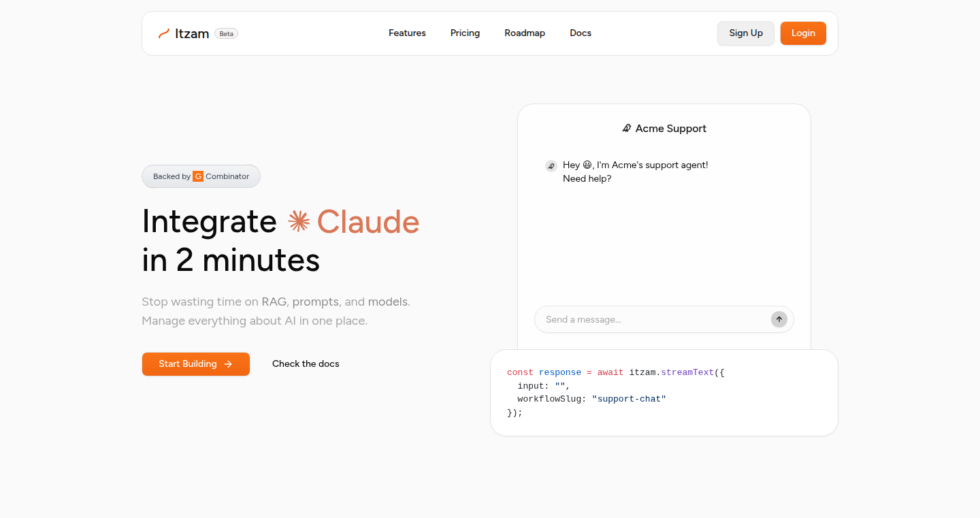Click the Sign Up button
The image size is (980, 518).
pyautogui.click(x=746, y=33)
